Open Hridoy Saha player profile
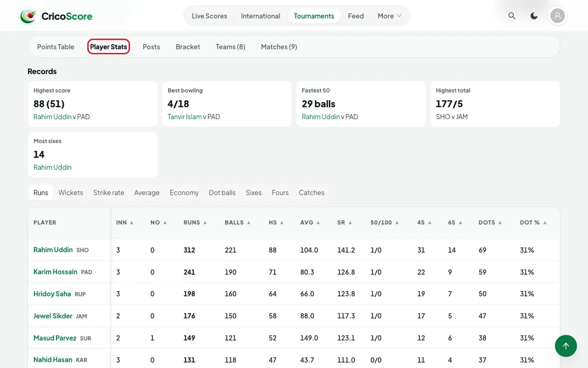Viewport: 588px width, 368px height. point(52,294)
